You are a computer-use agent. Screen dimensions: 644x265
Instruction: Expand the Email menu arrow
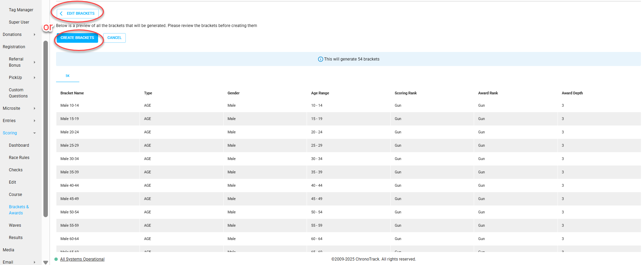(x=35, y=262)
